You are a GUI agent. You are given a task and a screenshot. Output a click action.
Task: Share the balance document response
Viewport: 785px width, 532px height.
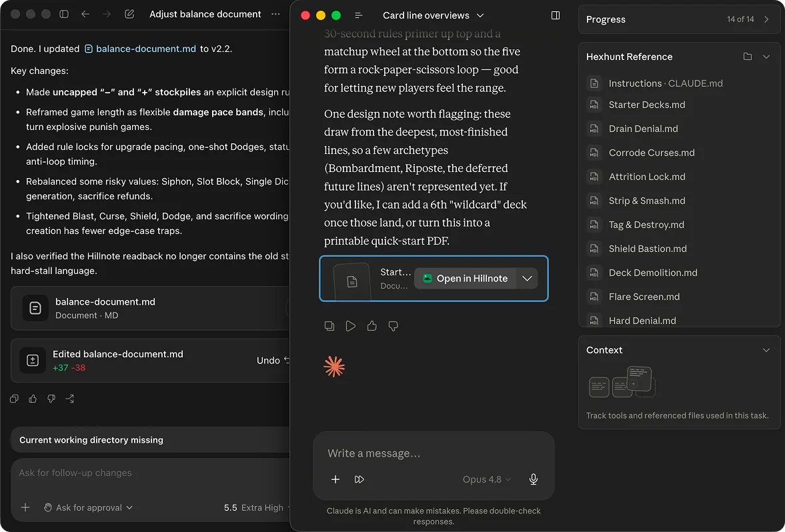69,399
